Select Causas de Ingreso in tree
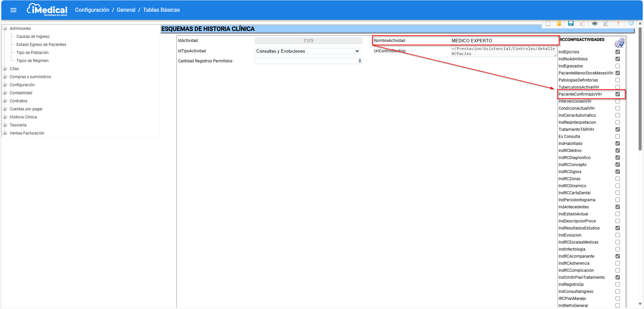644x309 pixels. [x=33, y=37]
